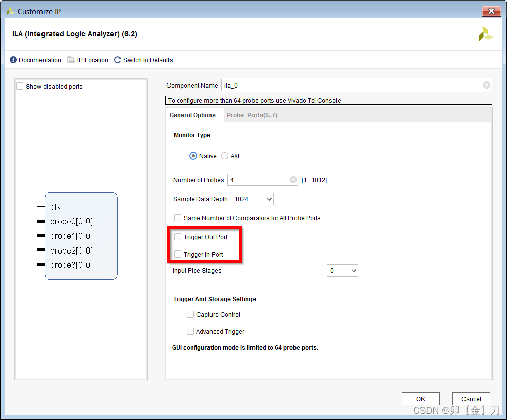
Task: Select the Native monitor type
Action: pos(193,156)
